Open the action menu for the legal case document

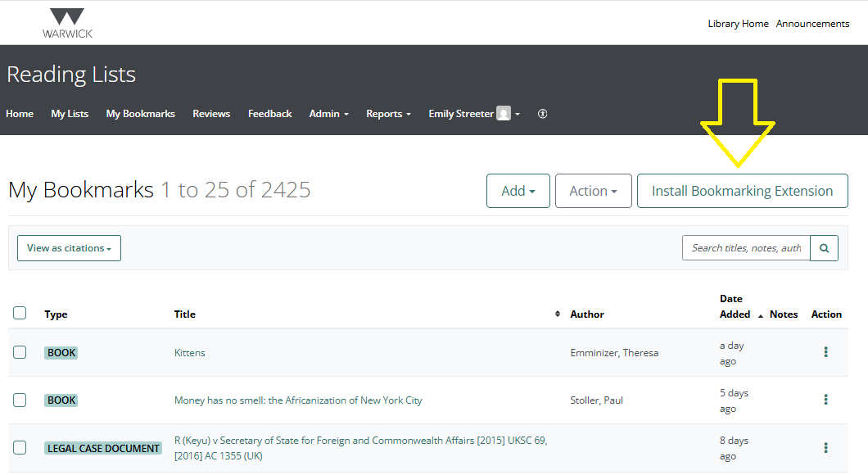(825, 448)
